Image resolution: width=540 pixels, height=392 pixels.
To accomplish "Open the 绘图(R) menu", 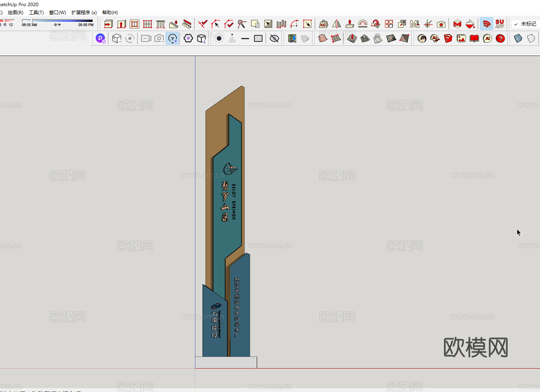I will click(x=16, y=13).
